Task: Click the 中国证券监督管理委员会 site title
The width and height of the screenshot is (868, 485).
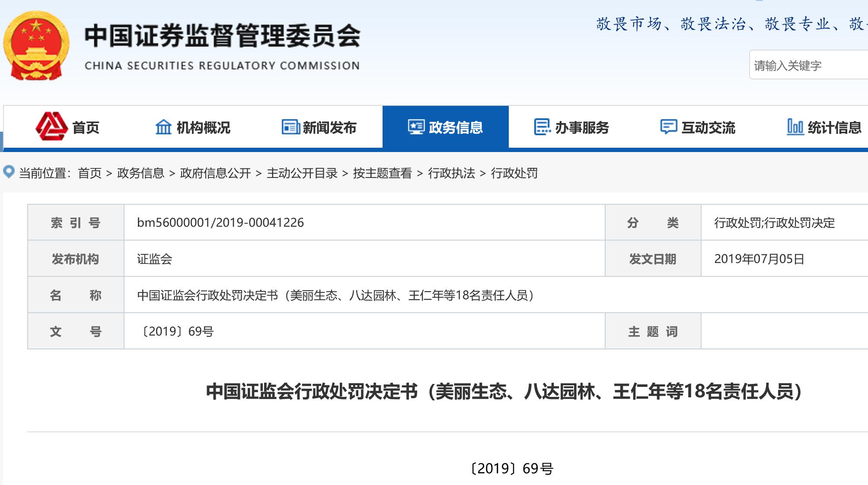Action: point(222,36)
